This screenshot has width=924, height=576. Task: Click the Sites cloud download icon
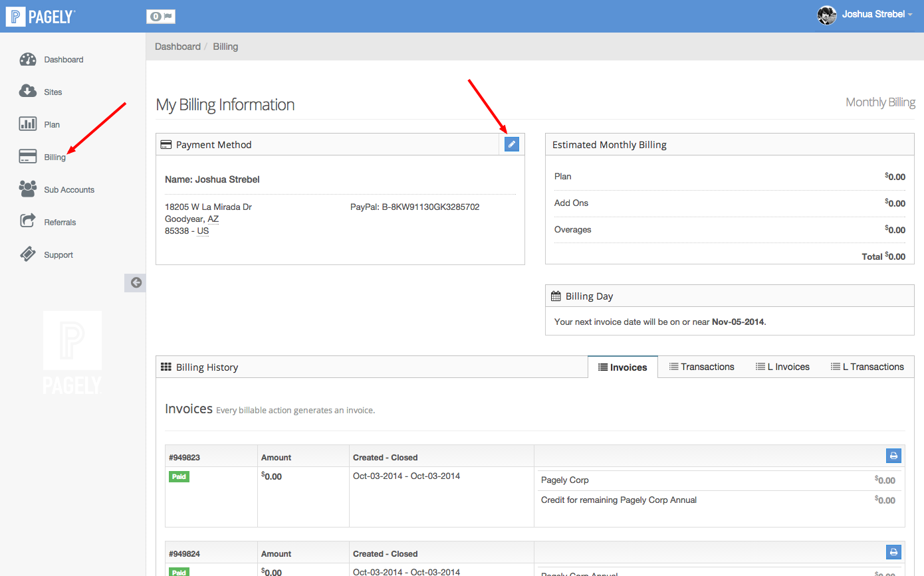(28, 92)
